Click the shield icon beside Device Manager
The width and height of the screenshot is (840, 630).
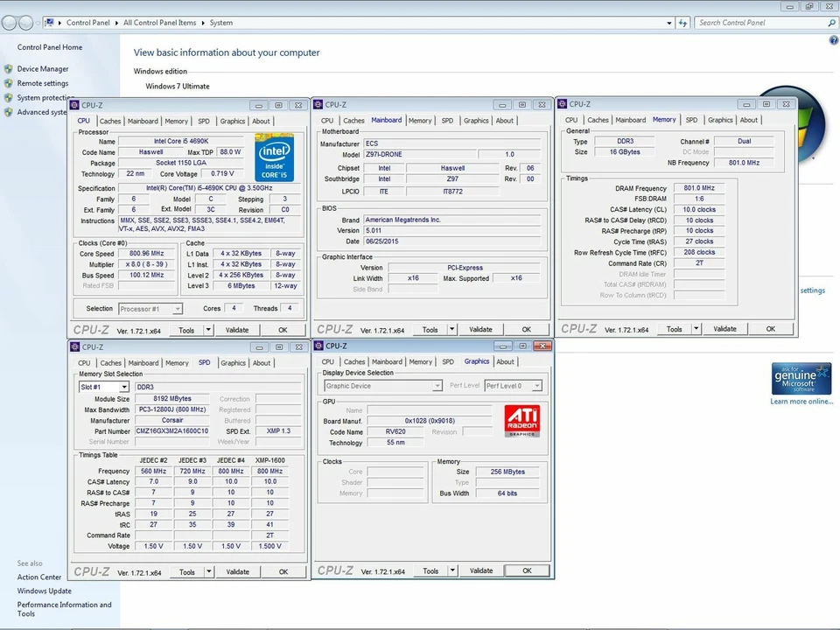9,69
